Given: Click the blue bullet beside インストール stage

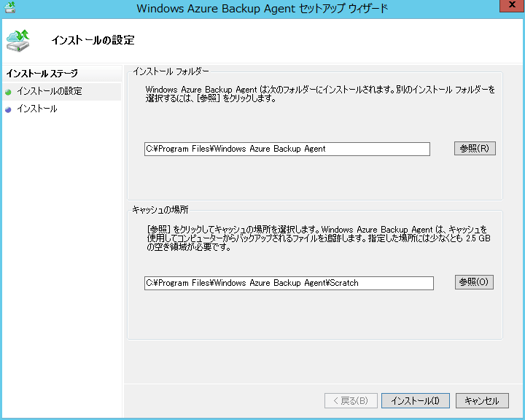Looking at the screenshot, I should tap(8, 109).
